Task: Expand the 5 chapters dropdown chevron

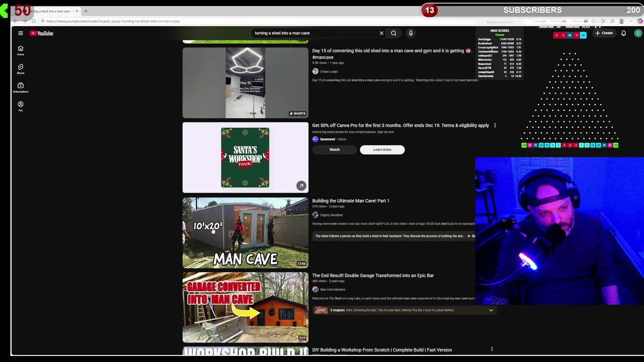Action: point(491,310)
